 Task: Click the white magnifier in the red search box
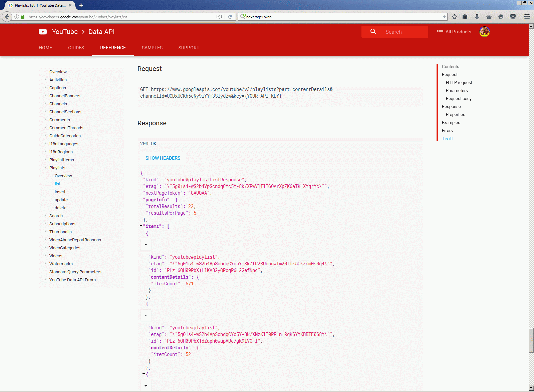click(373, 32)
